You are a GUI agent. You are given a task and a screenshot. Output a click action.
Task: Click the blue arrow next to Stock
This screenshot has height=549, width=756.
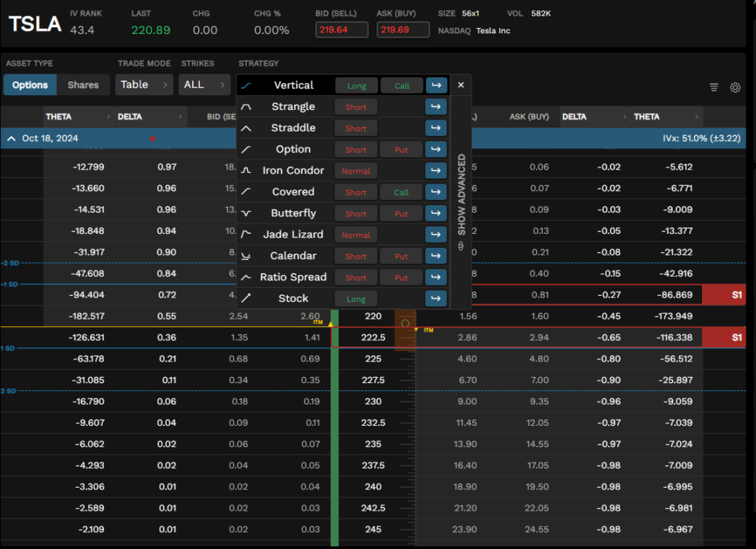436,298
